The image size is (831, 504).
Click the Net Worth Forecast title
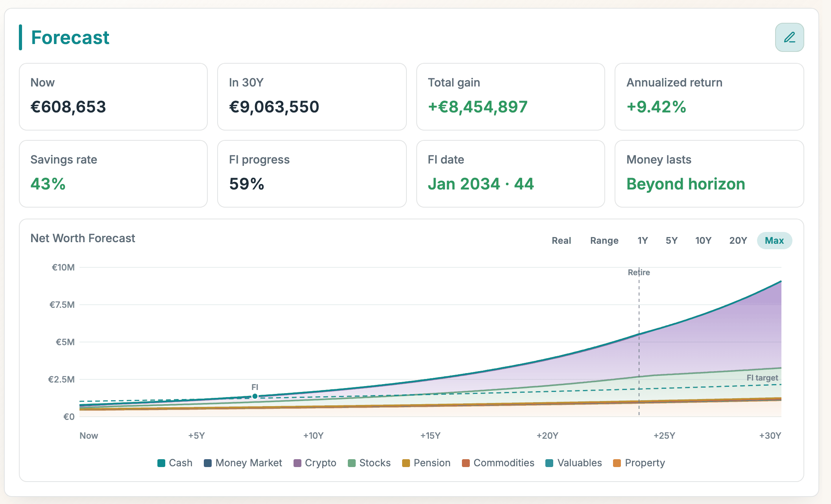pyautogui.click(x=83, y=238)
